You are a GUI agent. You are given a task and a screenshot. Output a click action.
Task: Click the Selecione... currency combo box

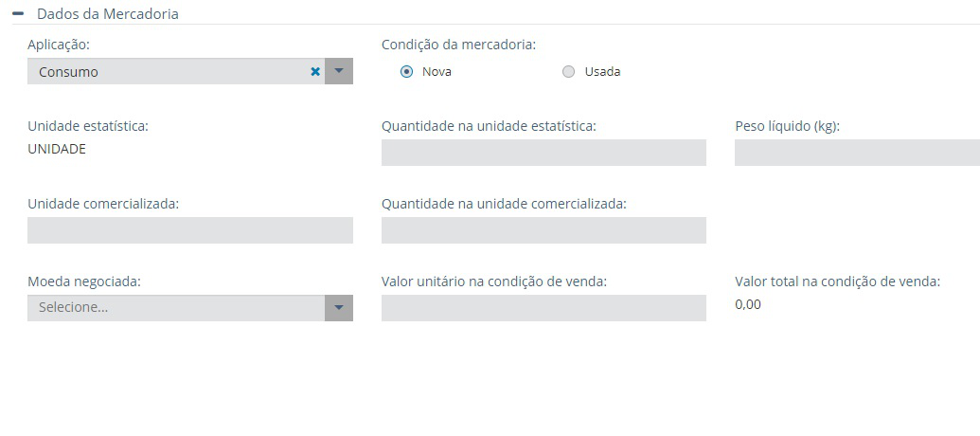(176, 308)
